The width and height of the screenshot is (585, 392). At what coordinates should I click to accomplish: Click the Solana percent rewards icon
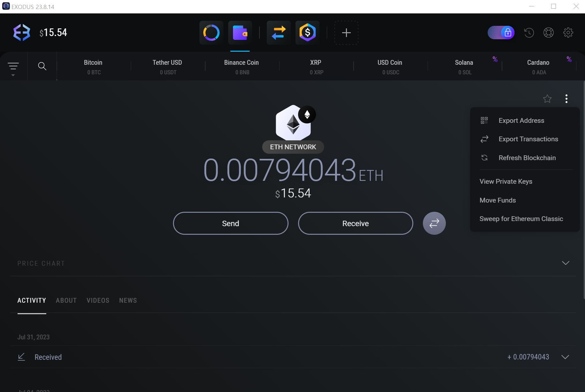[x=495, y=59]
